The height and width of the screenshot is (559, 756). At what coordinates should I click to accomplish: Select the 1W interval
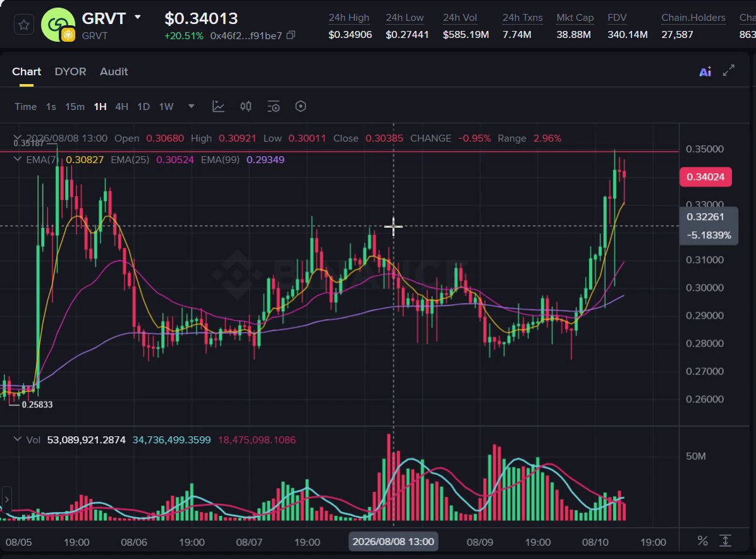tap(166, 107)
